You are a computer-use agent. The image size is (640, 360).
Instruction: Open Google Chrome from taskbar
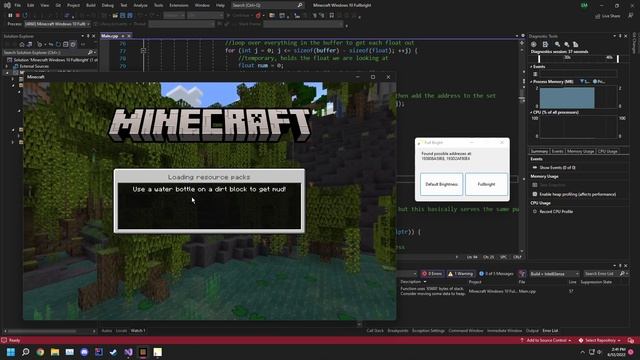(x=40, y=352)
